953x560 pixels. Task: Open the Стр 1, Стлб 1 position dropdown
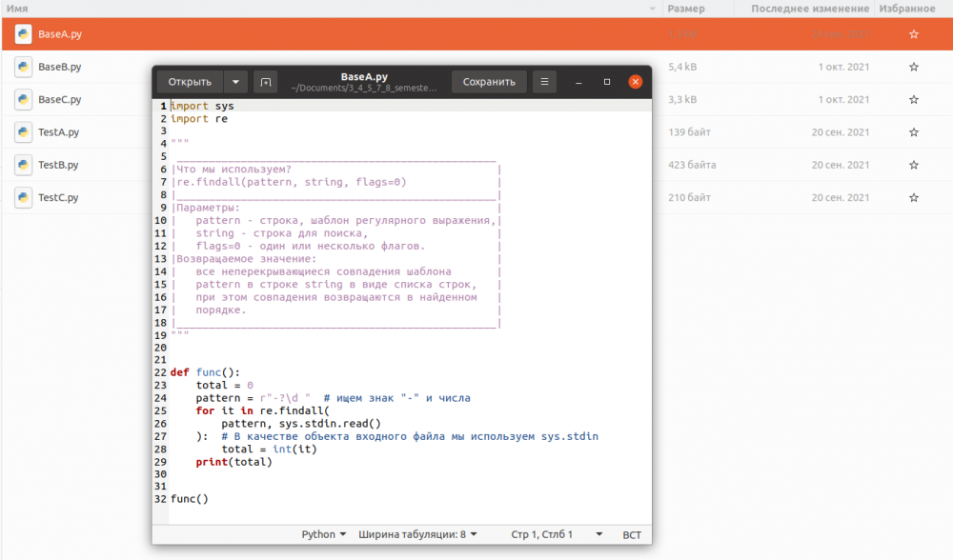coord(556,534)
